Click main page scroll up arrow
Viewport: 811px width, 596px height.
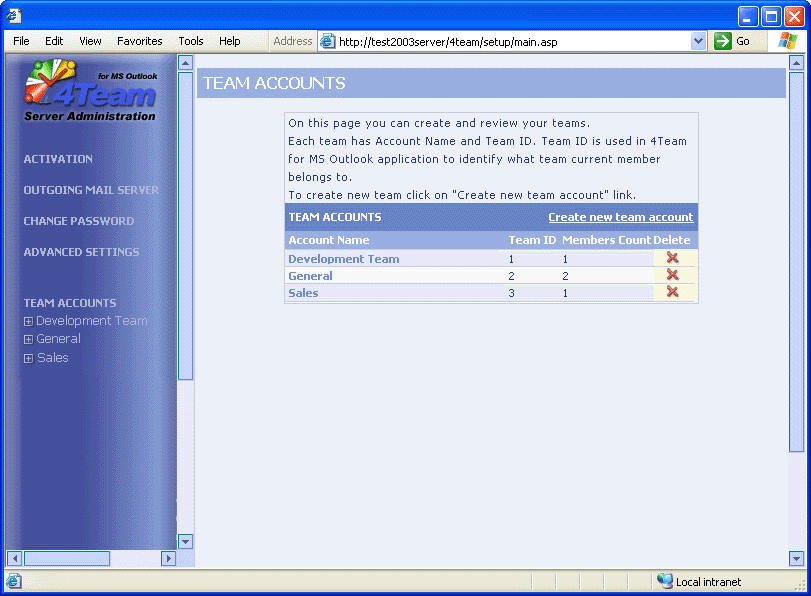coord(796,63)
